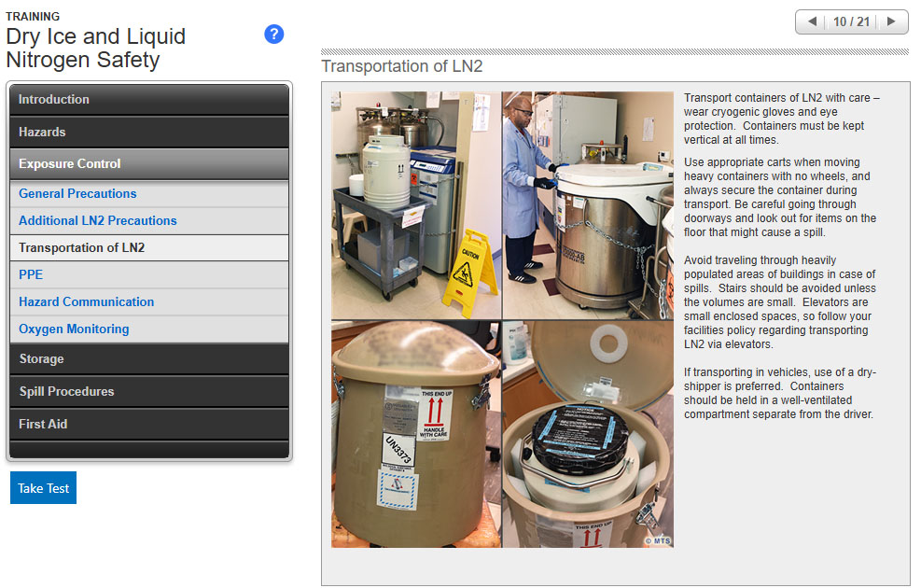
Task: Expand the Spill Procedures section
Action: coord(149,392)
